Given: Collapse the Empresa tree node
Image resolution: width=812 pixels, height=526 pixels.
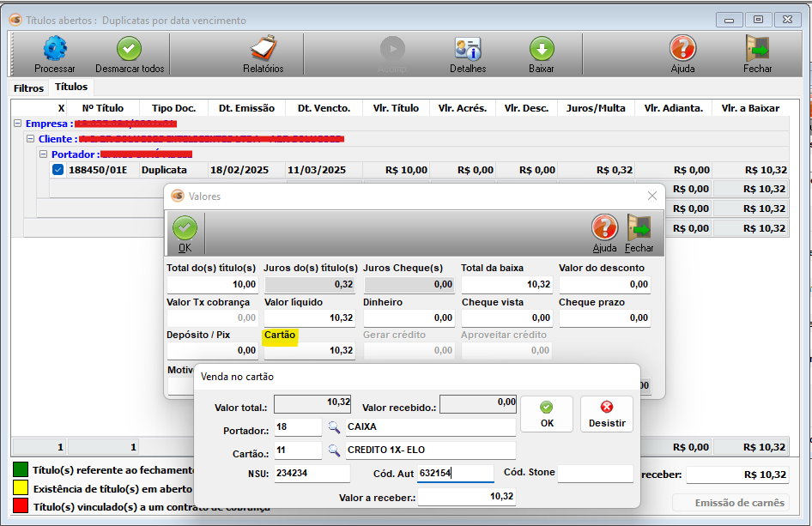Looking at the screenshot, I should [18, 124].
